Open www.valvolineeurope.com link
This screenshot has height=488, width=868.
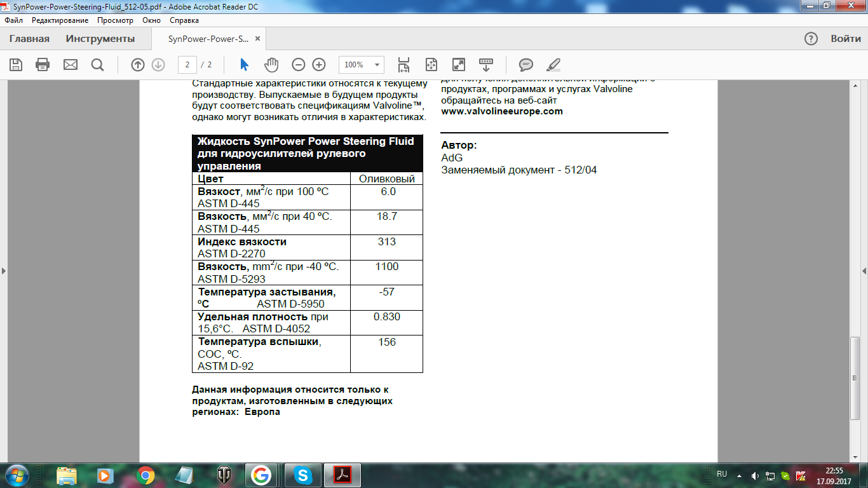(x=502, y=111)
